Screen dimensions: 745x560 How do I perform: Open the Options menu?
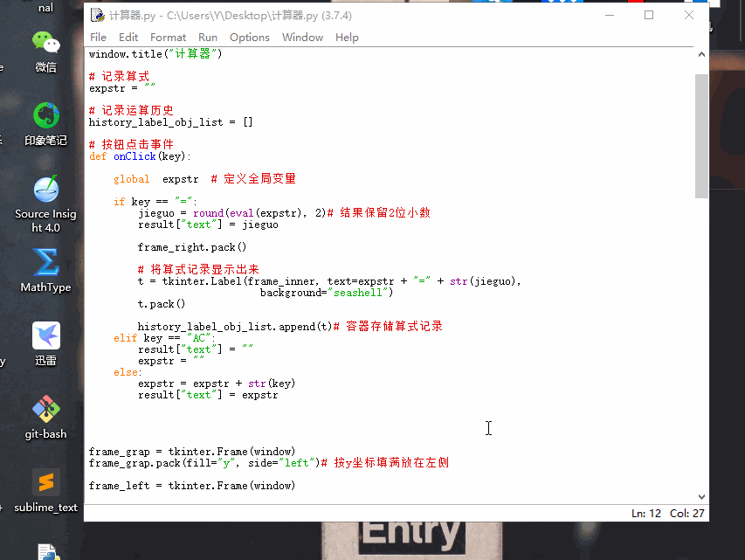point(249,37)
